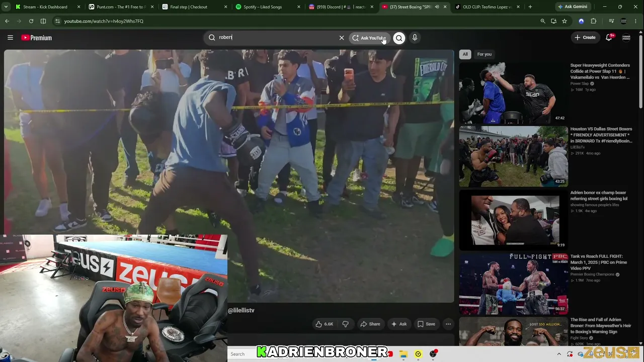This screenshot has height=362, width=644.
Task: Bookmark this page with the star
Action: pos(565,21)
